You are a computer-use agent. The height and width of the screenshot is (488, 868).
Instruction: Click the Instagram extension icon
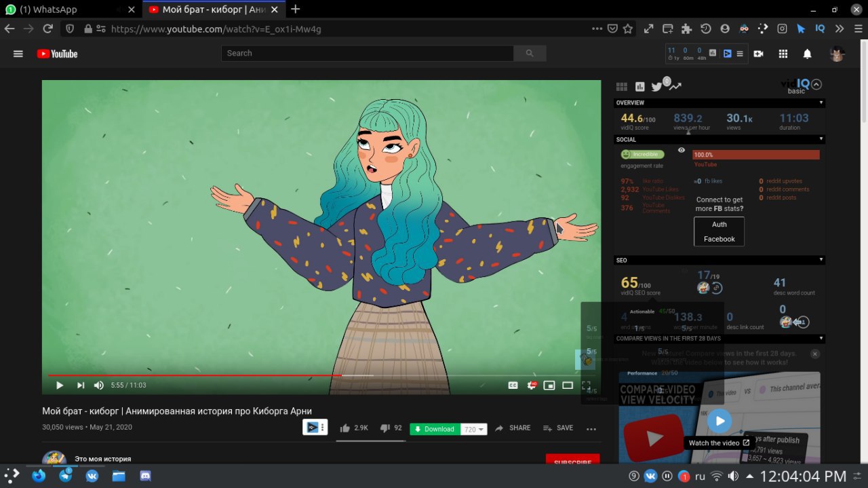(782, 29)
